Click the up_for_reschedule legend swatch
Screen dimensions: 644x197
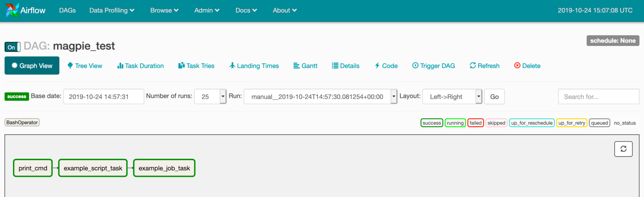(x=532, y=123)
